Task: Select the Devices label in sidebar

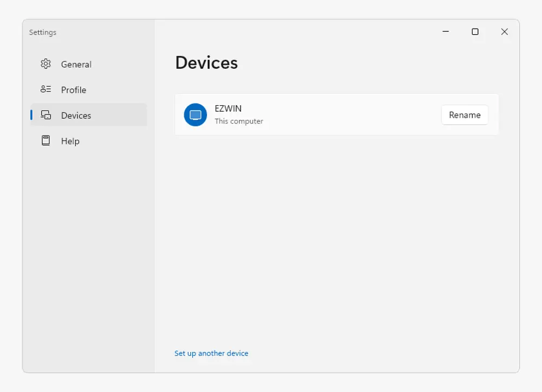Action: 76,115
